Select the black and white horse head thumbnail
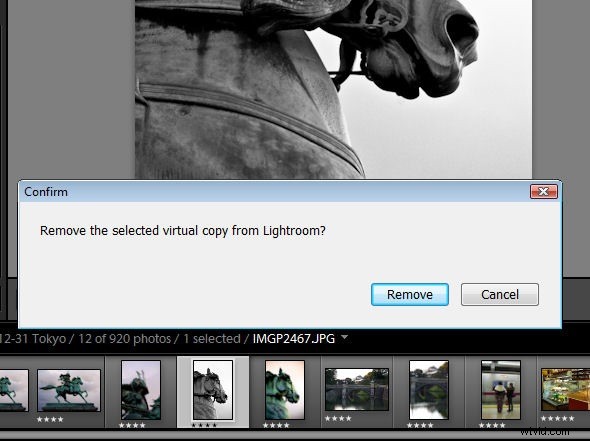 click(x=213, y=389)
